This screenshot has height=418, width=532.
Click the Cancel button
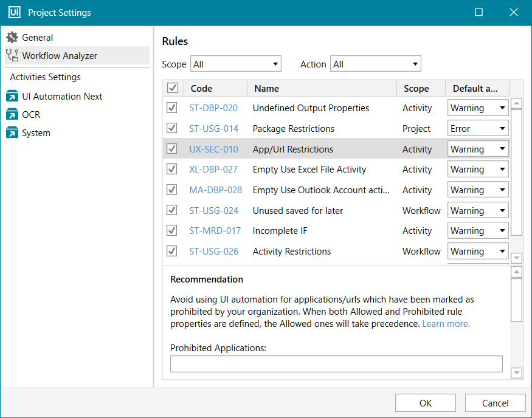[495, 403]
